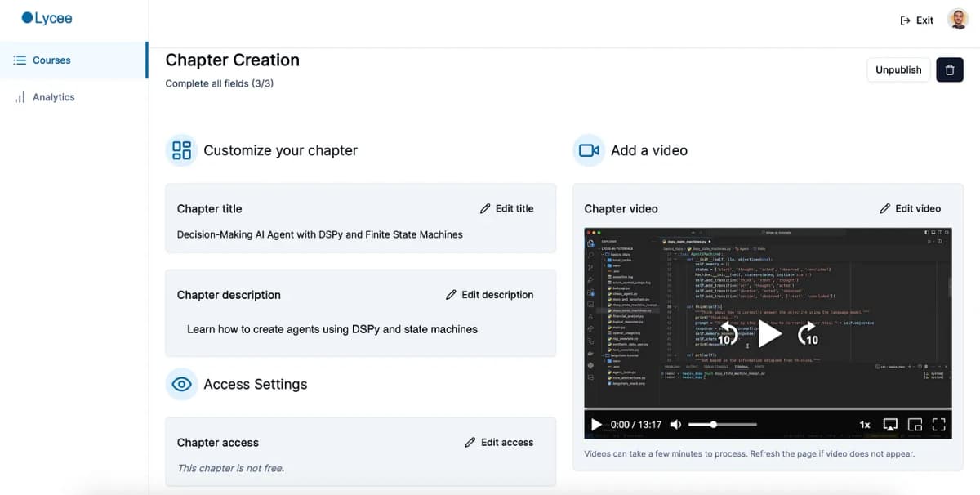
Task: Open the 1x playback speed selector
Action: coord(865,425)
